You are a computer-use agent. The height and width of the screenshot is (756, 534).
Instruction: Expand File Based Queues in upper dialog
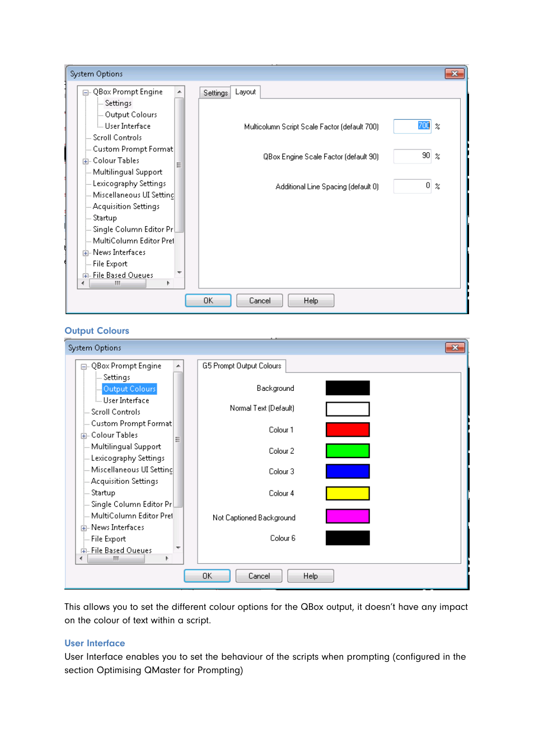coord(86,276)
